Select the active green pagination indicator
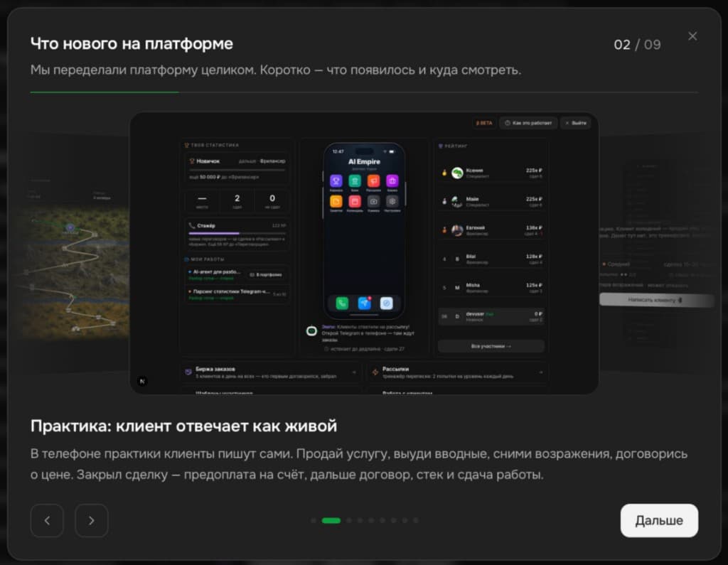 (x=331, y=520)
